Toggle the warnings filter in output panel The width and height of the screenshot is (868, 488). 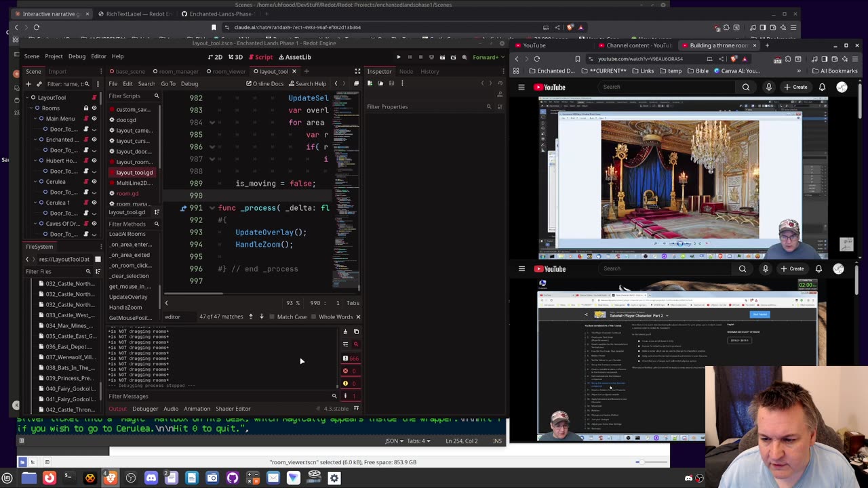tap(349, 384)
